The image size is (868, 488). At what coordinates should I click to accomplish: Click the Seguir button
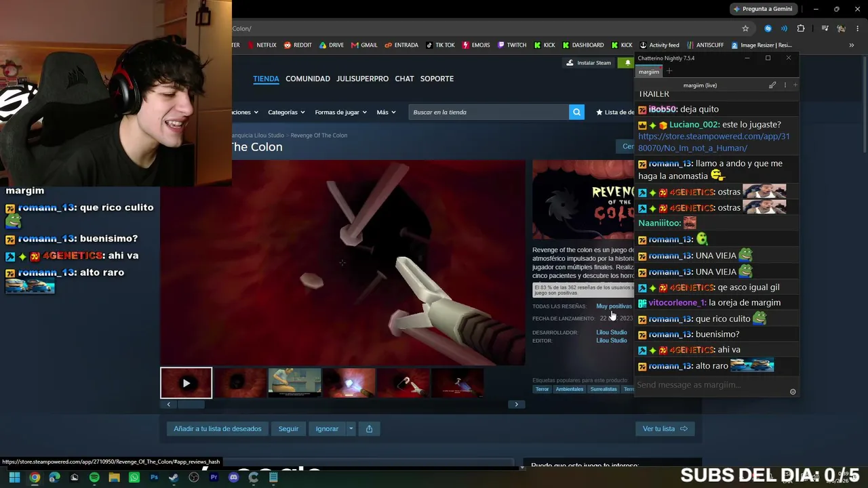click(288, 428)
